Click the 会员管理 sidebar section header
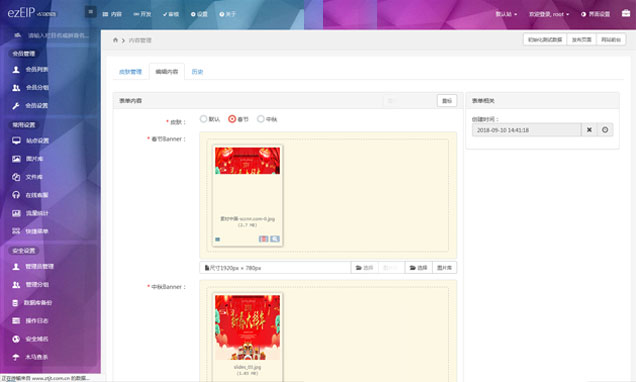Screen dimensions: 636x382 pyautogui.click(x=24, y=54)
